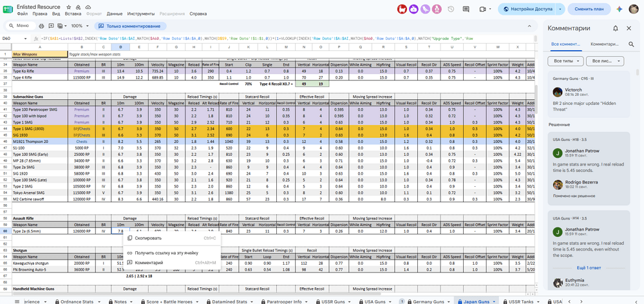Select the Kawaguchiya shotgun cell
The width and height of the screenshot is (644, 304).
click(40, 263)
